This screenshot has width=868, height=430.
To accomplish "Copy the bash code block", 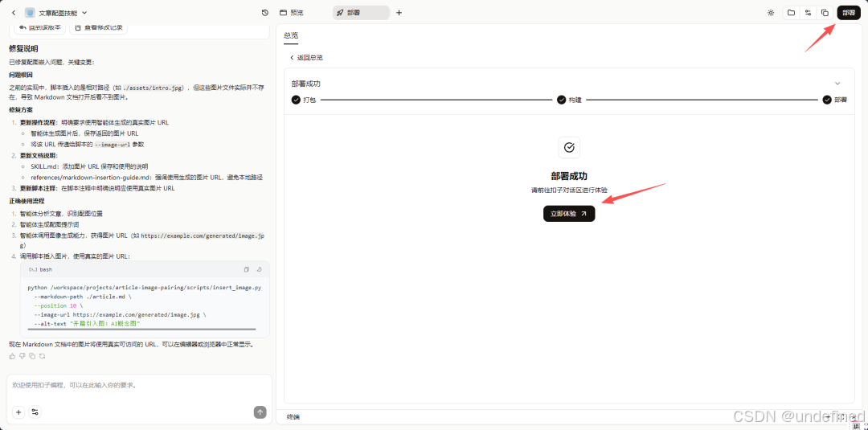I will 247,269.
